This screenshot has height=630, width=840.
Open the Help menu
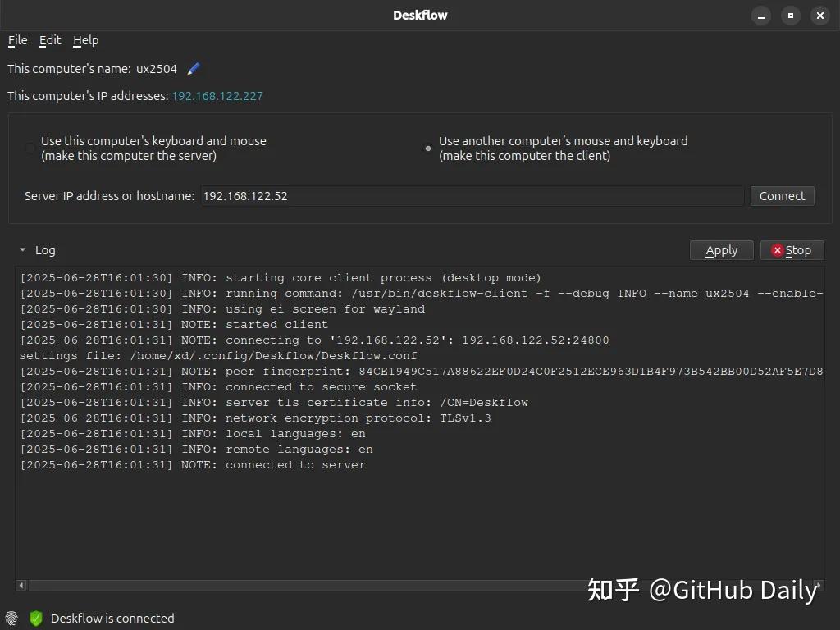[85, 40]
